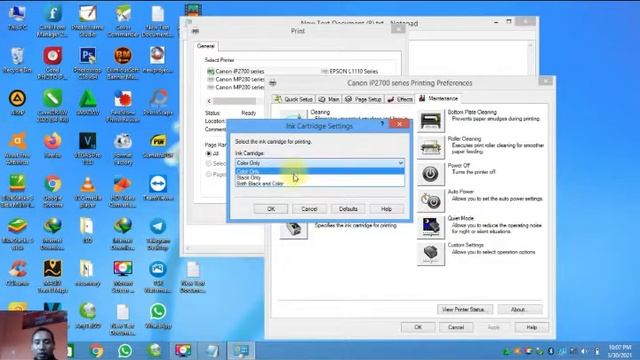The height and width of the screenshot is (360, 640).
Task: Click OK in Printing Preferences window
Action: [418, 327]
